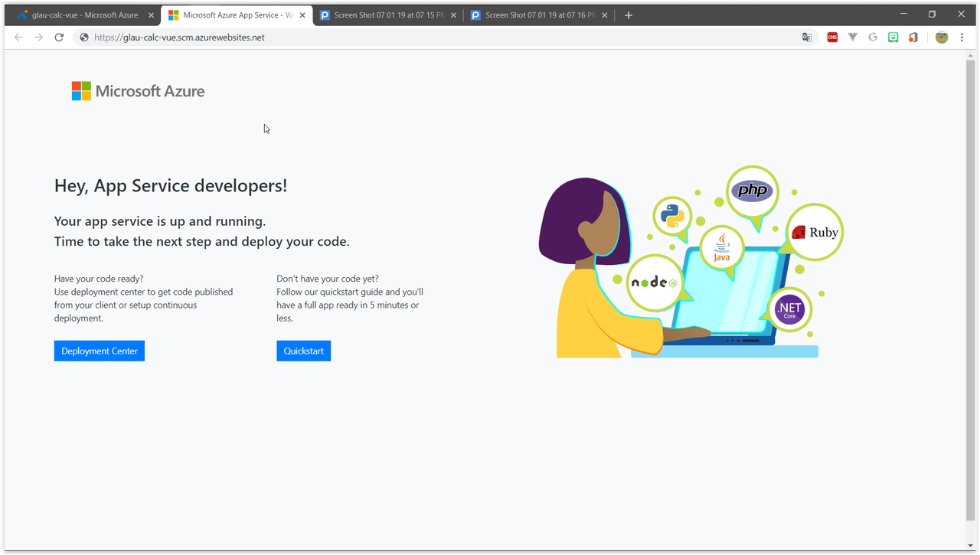The width and height of the screenshot is (980, 555).
Task: Close the Screen Shot 07 15 tab
Action: (x=453, y=15)
